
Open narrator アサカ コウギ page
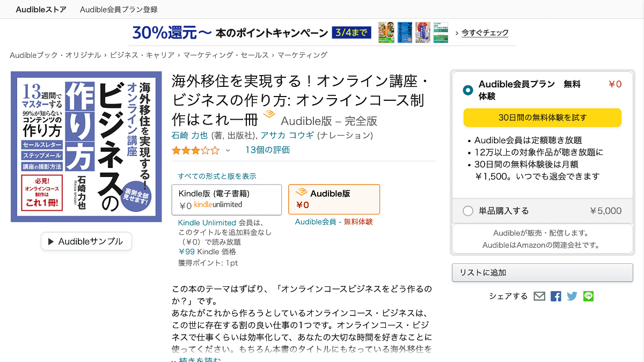pyautogui.click(x=287, y=135)
